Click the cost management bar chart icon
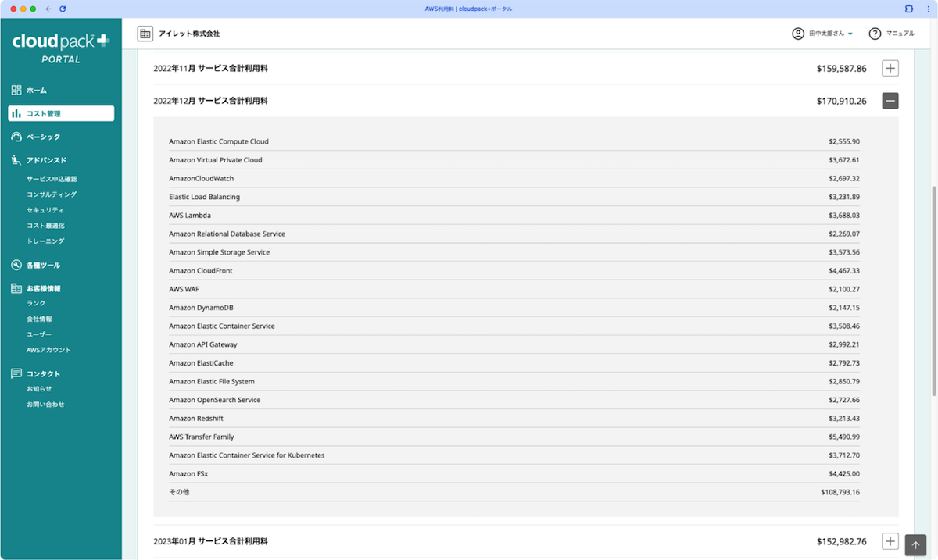This screenshot has height=560, width=938. pos(16,114)
